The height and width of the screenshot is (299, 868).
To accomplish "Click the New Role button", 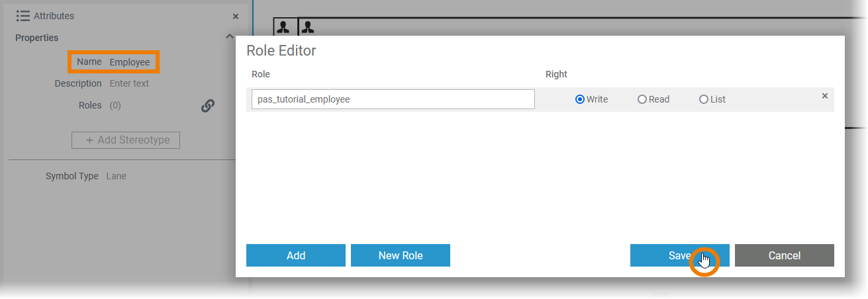I will tap(401, 255).
